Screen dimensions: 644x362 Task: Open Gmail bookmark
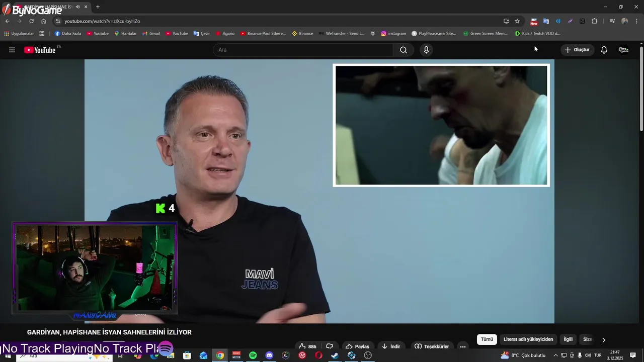click(151, 34)
